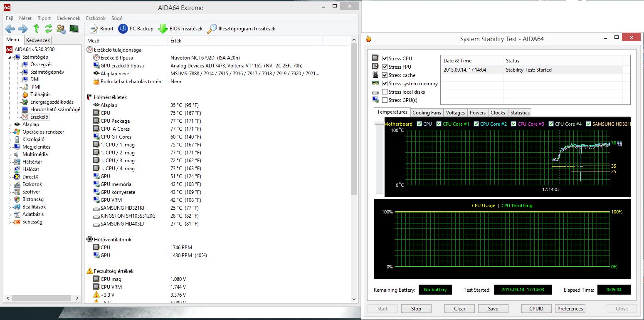Click the green Refresh arrows icon
This screenshot has height=320, width=644.
pos(49,29)
